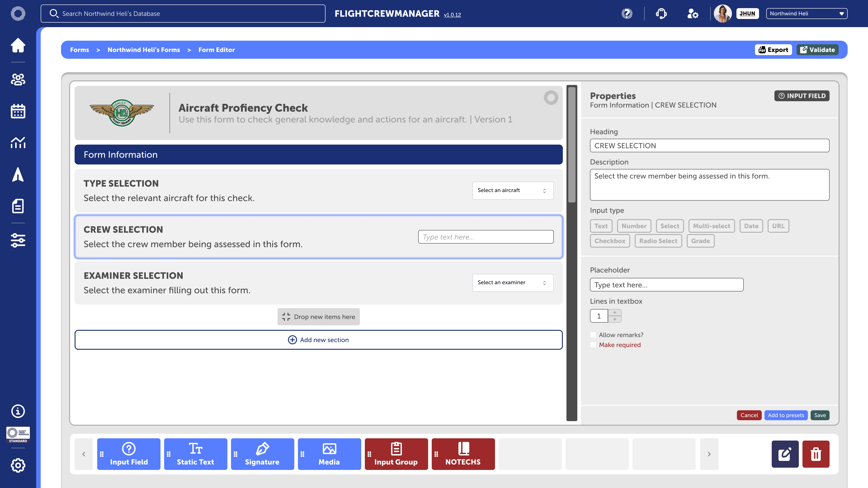Open the Select an aircraft dropdown

pos(512,190)
